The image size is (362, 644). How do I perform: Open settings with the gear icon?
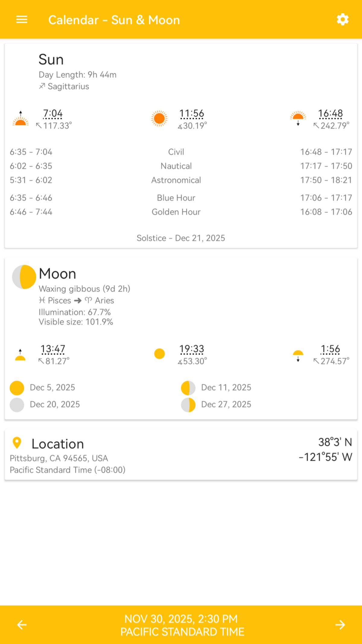click(x=343, y=20)
